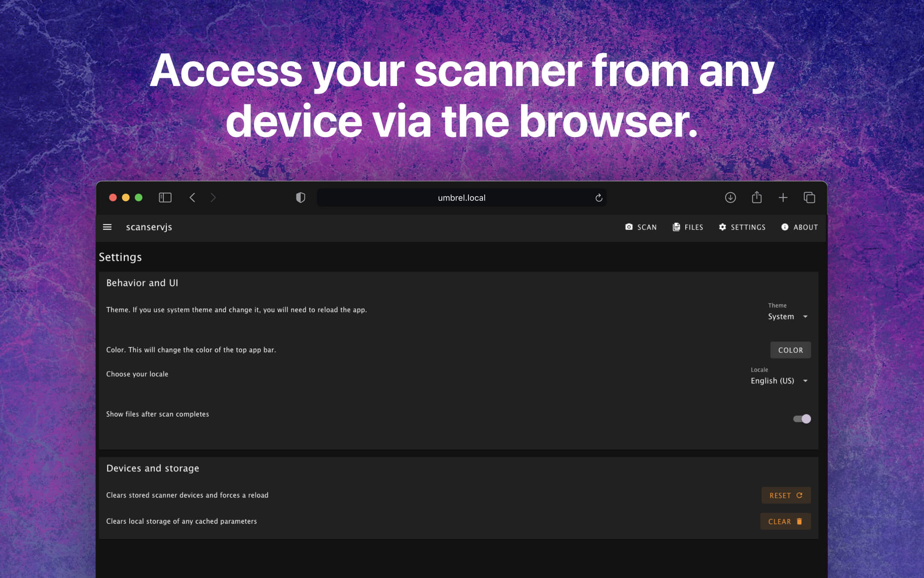
Task: Click the Safari privacy shield icon
Action: (x=301, y=197)
